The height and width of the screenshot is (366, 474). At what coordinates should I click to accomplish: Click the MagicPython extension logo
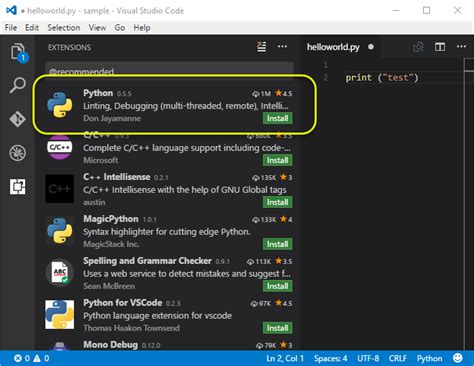60,231
